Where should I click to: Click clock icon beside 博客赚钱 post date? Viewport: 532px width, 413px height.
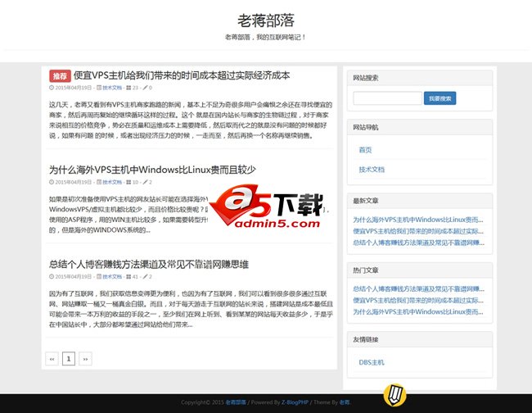click(52, 276)
